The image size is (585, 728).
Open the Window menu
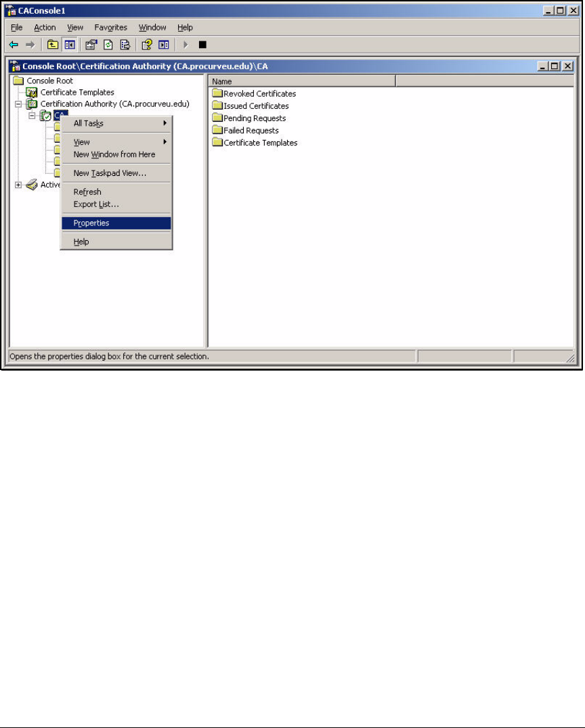(x=152, y=27)
